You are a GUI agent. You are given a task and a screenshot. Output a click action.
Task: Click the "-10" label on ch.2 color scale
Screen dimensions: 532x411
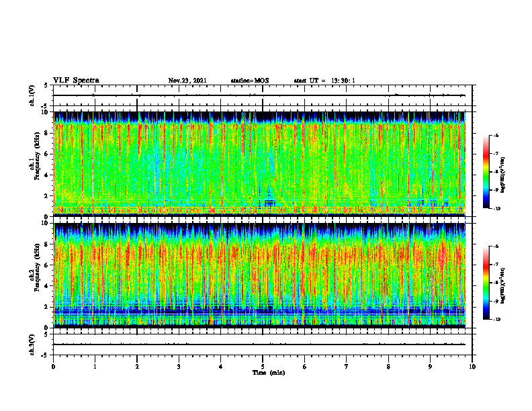point(496,320)
